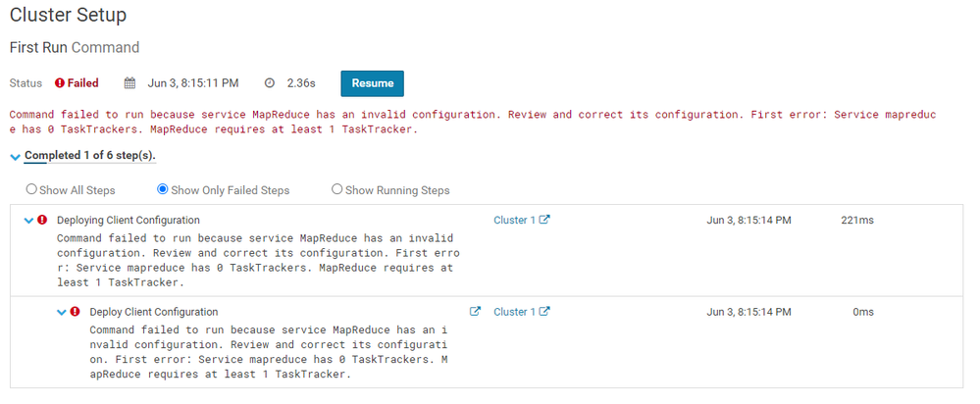Image resolution: width=980 pixels, height=404 pixels.
Task: Collapse the Completed 1 of 6 steps section
Action: 16,157
